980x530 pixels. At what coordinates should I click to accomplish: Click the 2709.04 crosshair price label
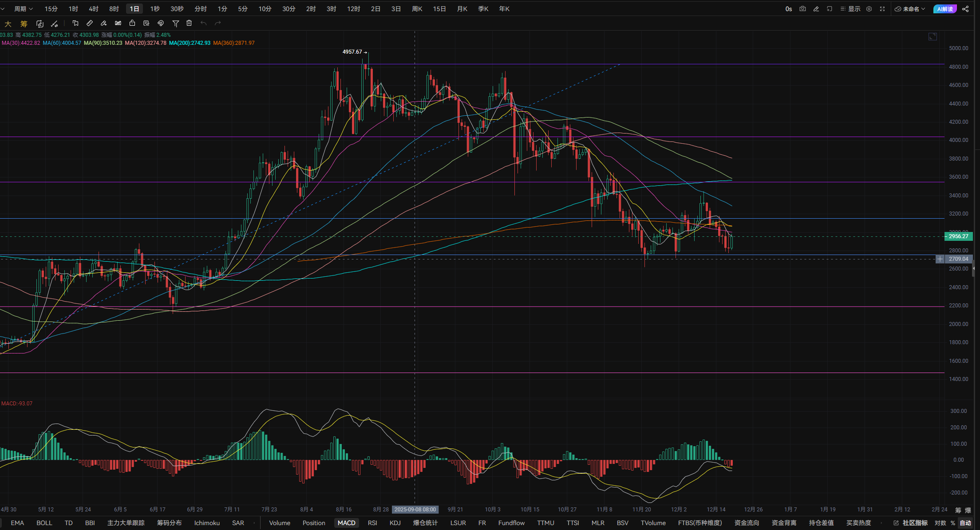(958, 259)
